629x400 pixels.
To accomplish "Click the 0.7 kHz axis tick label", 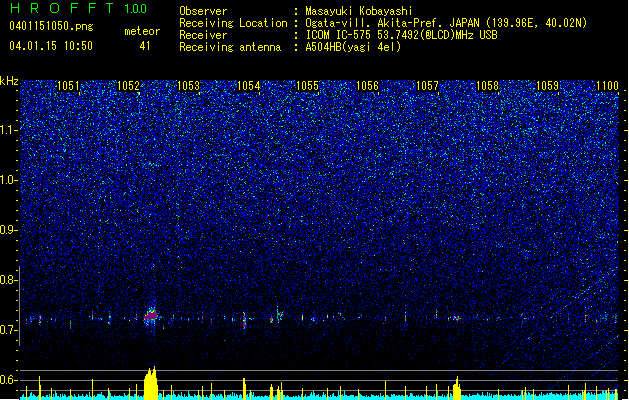I will 9,330.
